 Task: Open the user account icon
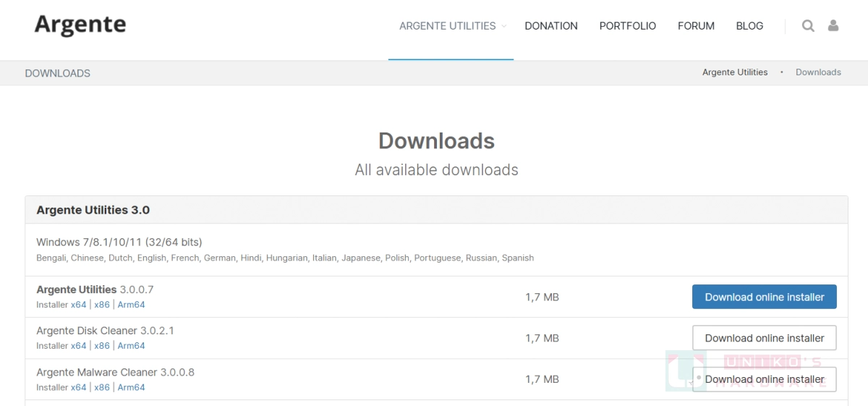point(833,25)
